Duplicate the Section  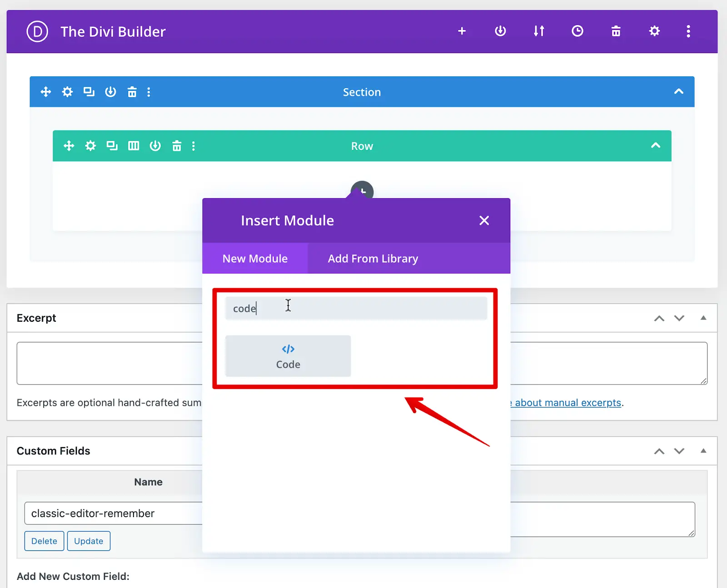pyautogui.click(x=89, y=91)
